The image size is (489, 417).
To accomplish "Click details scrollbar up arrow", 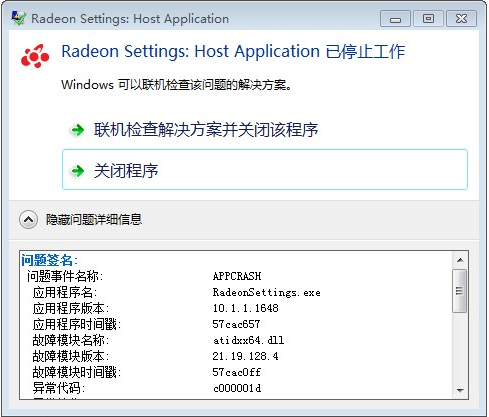I will point(460,260).
